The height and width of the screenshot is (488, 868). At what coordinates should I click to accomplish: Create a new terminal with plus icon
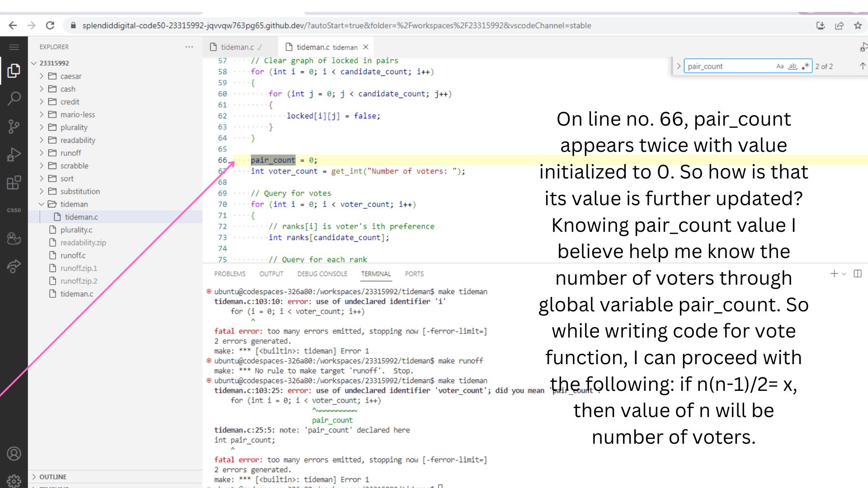[834, 273]
